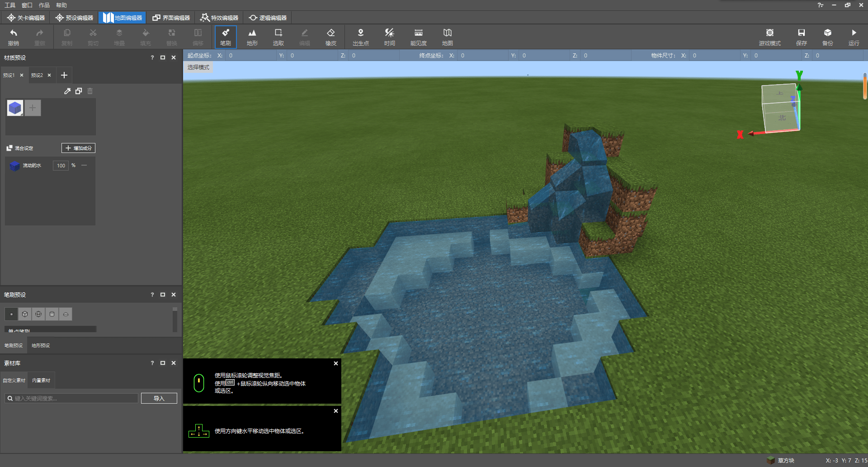The height and width of the screenshot is (467, 868).
Task: Select the cylinder brush shape
Action: pyautogui.click(x=52, y=314)
